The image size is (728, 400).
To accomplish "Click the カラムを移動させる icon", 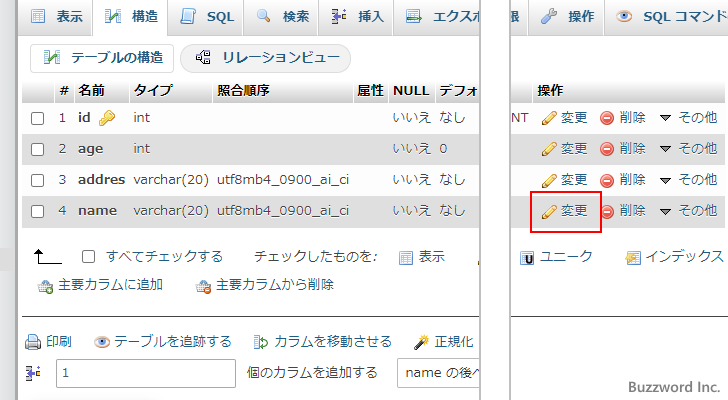I will click(261, 342).
